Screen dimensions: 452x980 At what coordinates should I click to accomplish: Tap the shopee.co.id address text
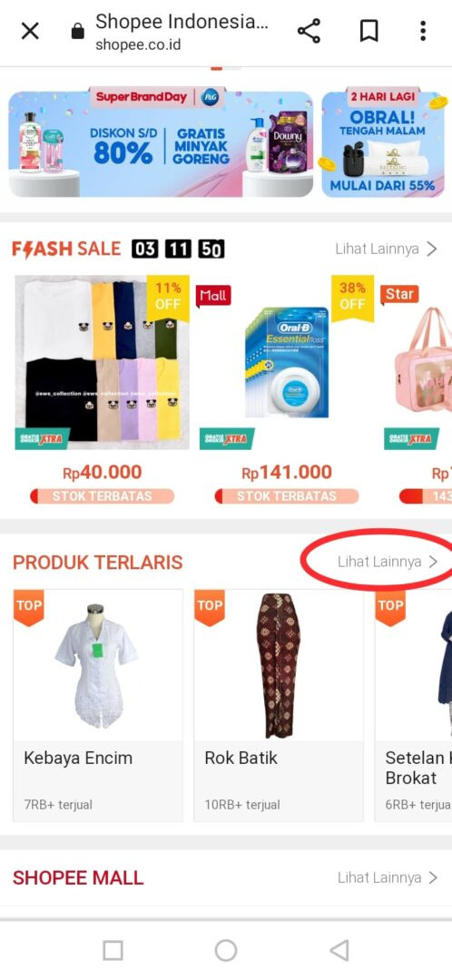(x=138, y=45)
